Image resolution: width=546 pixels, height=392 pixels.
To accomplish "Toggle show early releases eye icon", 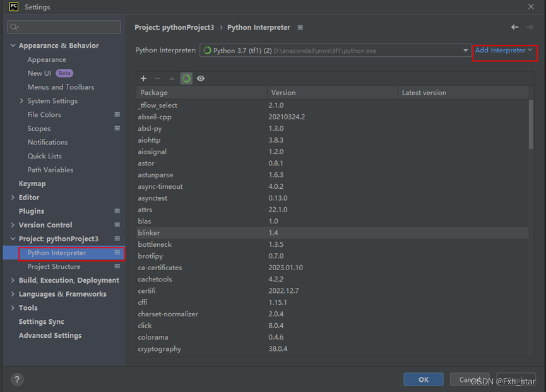I will point(201,78).
